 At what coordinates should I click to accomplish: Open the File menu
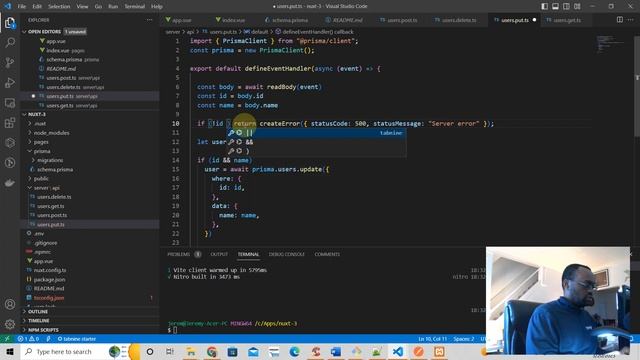coord(22,6)
